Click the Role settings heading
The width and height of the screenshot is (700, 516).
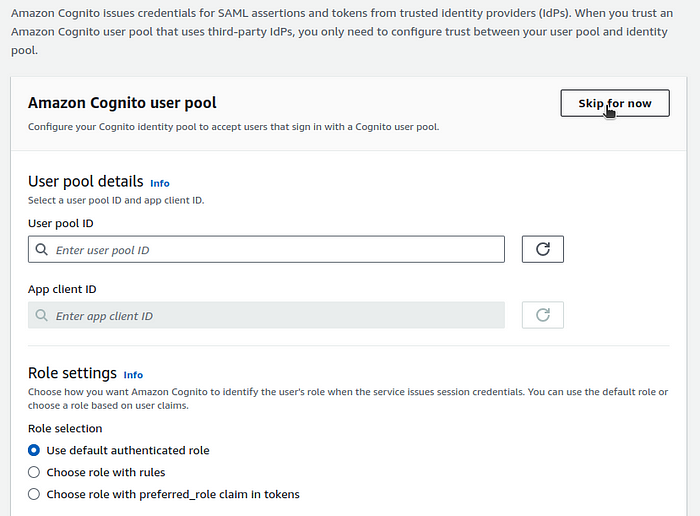72,373
